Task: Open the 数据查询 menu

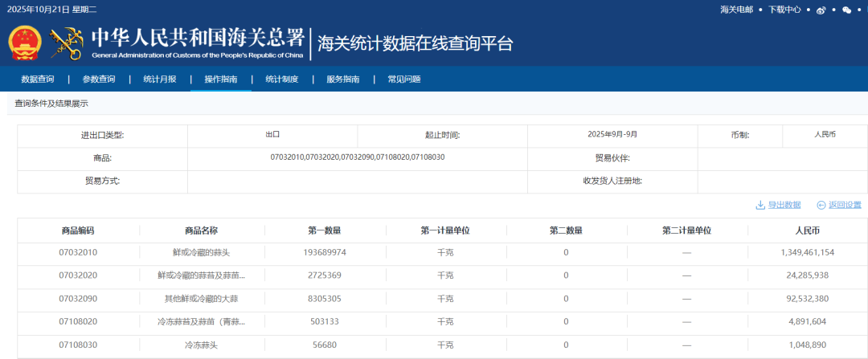Action: [38, 79]
